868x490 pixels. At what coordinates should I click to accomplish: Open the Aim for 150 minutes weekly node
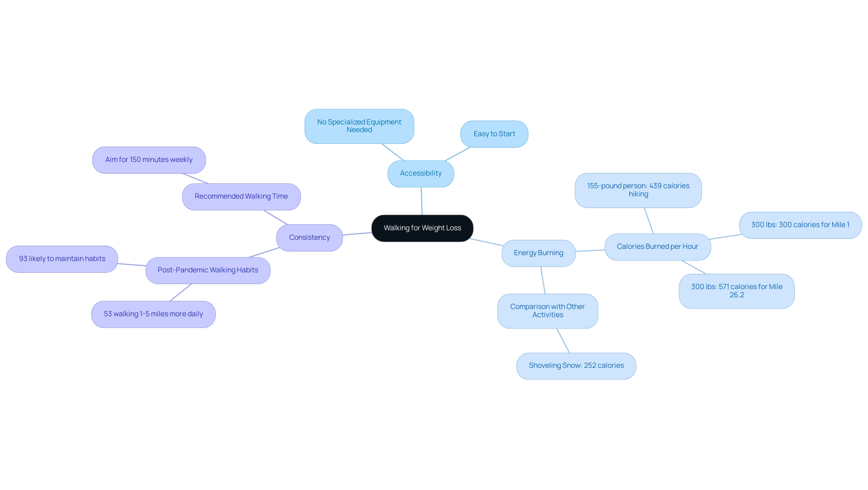(x=148, y=159)
